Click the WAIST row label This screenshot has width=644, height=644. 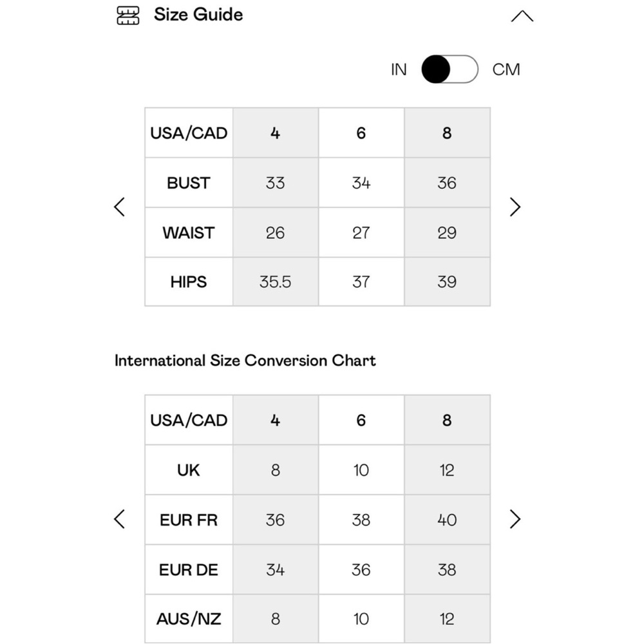click(x=189, y=232)
